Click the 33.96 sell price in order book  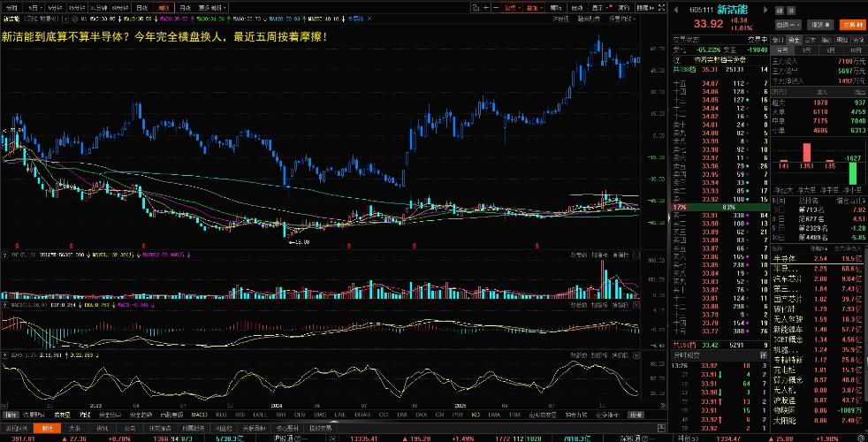pyautogui.click(x=711, y=165)
